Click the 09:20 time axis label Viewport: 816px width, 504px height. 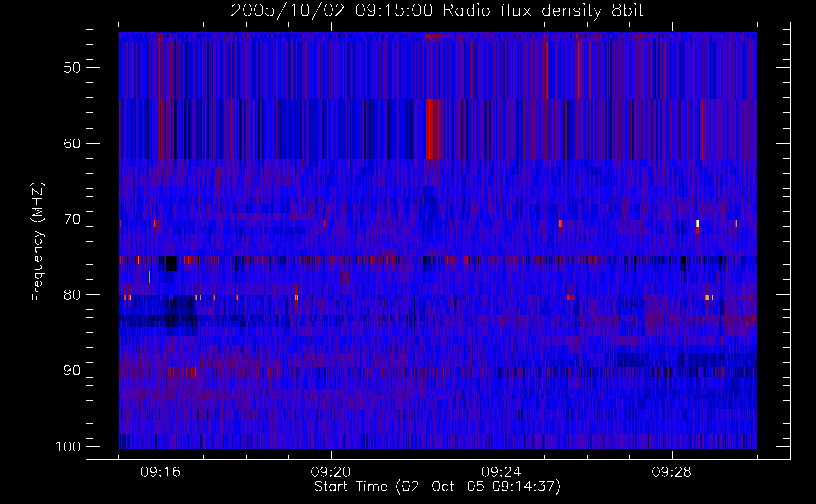[x=331, y=472]
